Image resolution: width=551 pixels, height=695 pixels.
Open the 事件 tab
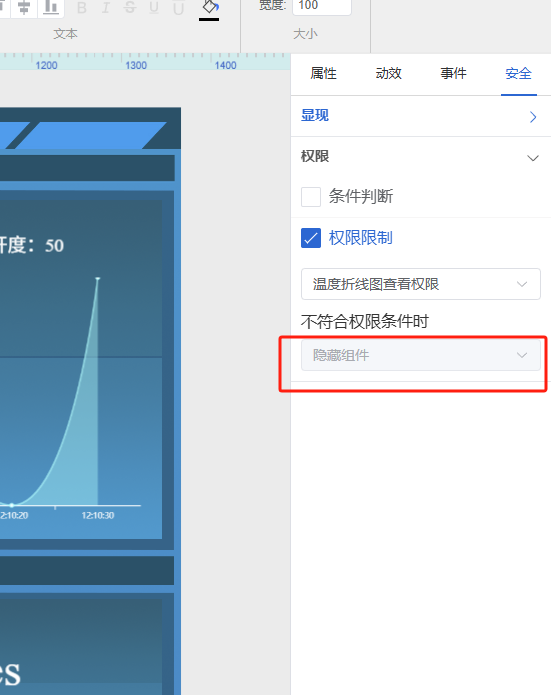coord(453,73)
